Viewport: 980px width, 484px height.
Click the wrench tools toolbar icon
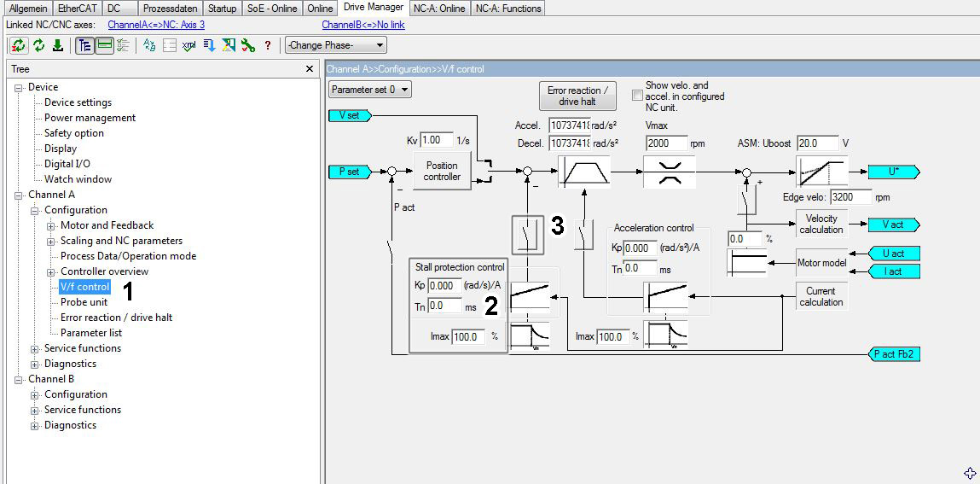[x=248, y=45]
